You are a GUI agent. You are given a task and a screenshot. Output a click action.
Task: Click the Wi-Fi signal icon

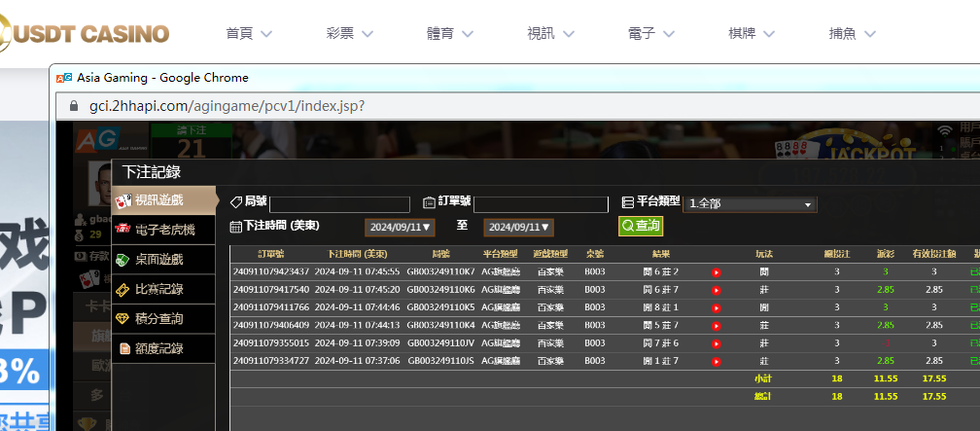click(944, 130)
